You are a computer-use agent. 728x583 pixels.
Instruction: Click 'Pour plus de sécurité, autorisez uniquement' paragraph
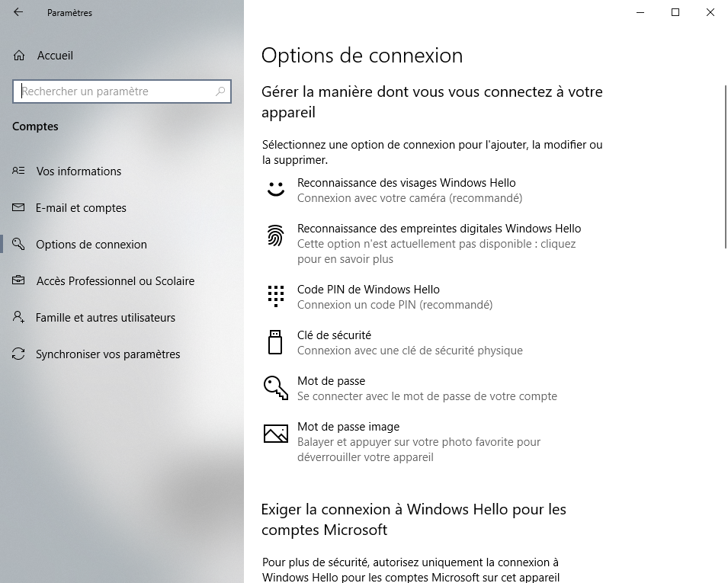click(411, 569)
